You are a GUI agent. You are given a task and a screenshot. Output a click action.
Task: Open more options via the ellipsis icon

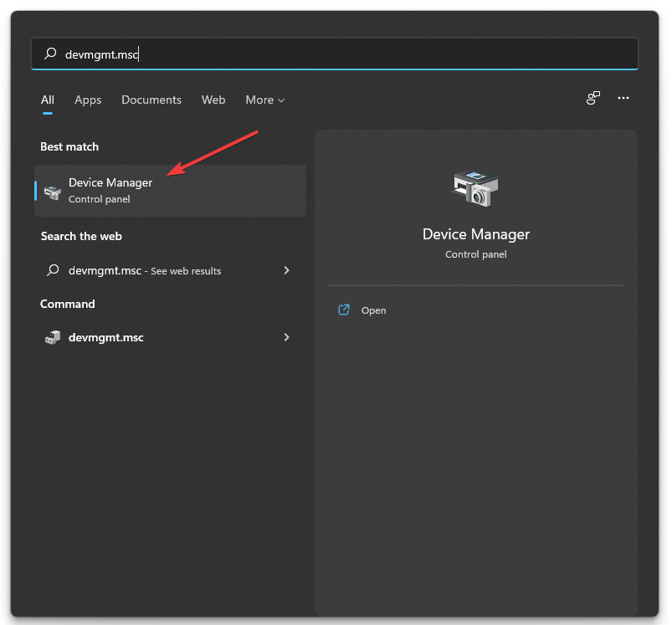623,98
